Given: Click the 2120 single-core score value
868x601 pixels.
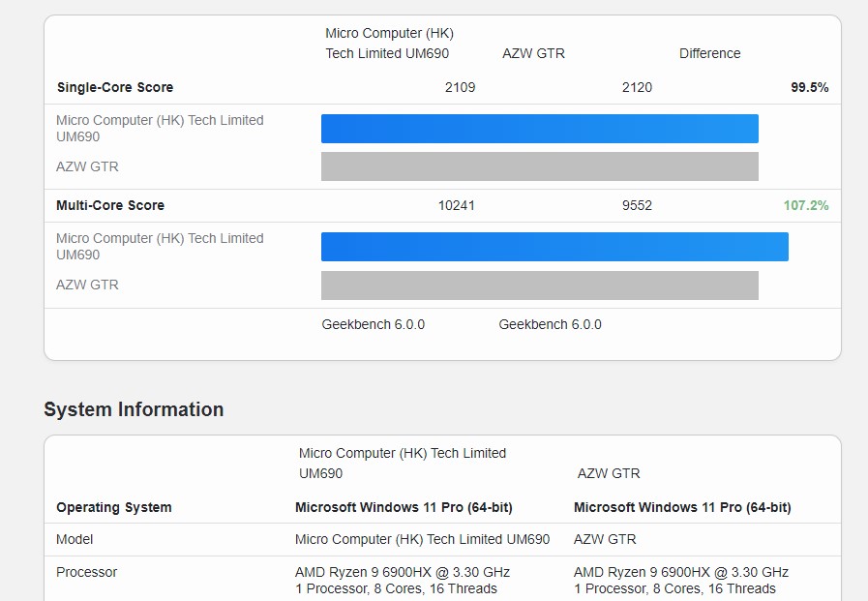Looking at the screenshot, I should pos(637,87).
